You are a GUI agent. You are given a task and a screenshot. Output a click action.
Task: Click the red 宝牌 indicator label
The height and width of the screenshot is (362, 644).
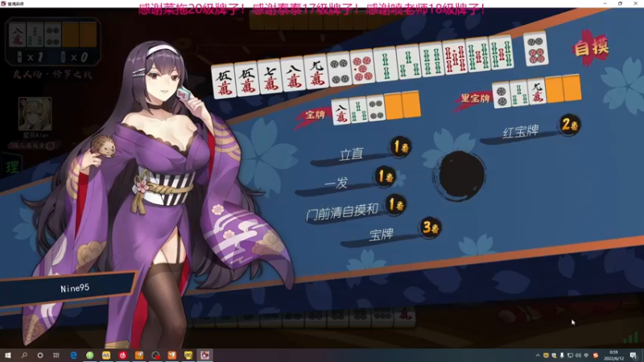315,115
